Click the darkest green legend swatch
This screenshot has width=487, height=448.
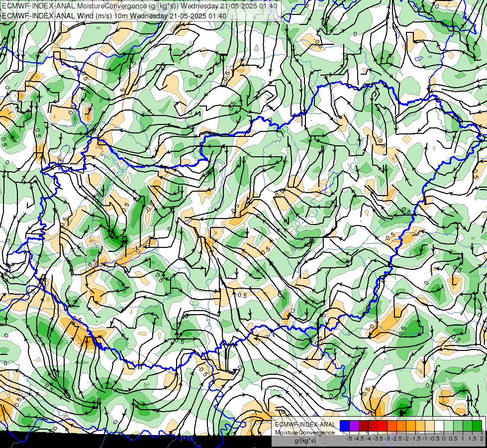pos(477,426)
